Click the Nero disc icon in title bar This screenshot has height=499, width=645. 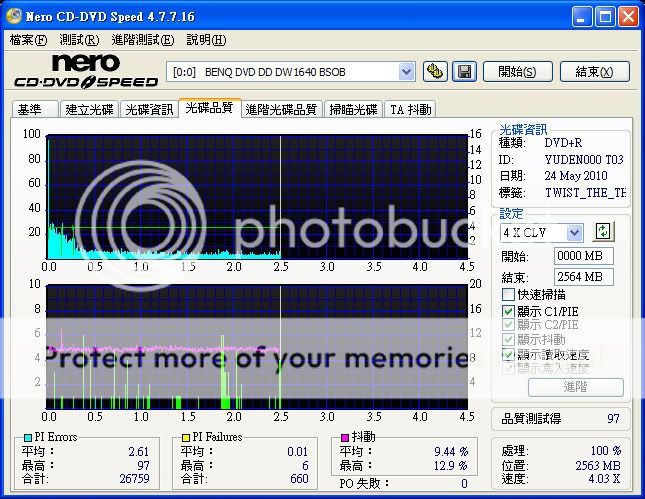point(14,16)
